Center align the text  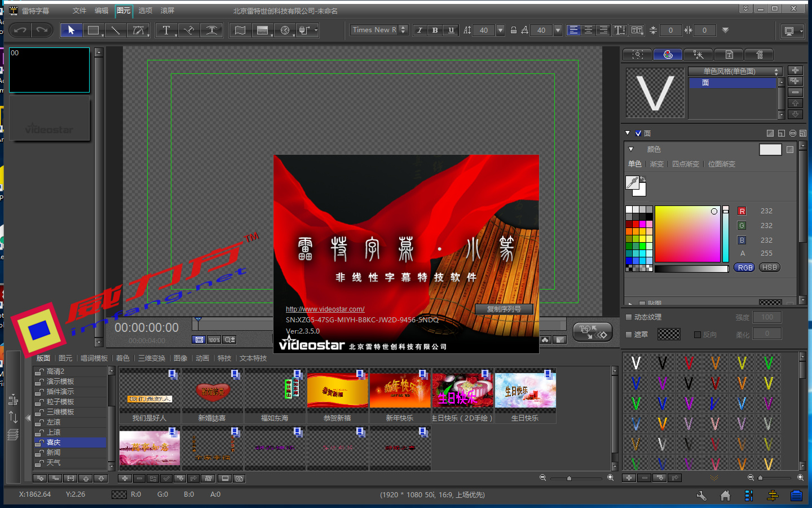pos(589,30)
